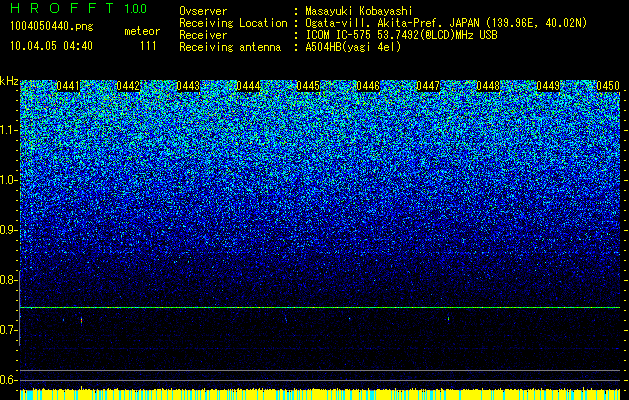Click observer name Masayuki Kobayashi
This screenshot has height=400, width=629.
coord(359,11)
